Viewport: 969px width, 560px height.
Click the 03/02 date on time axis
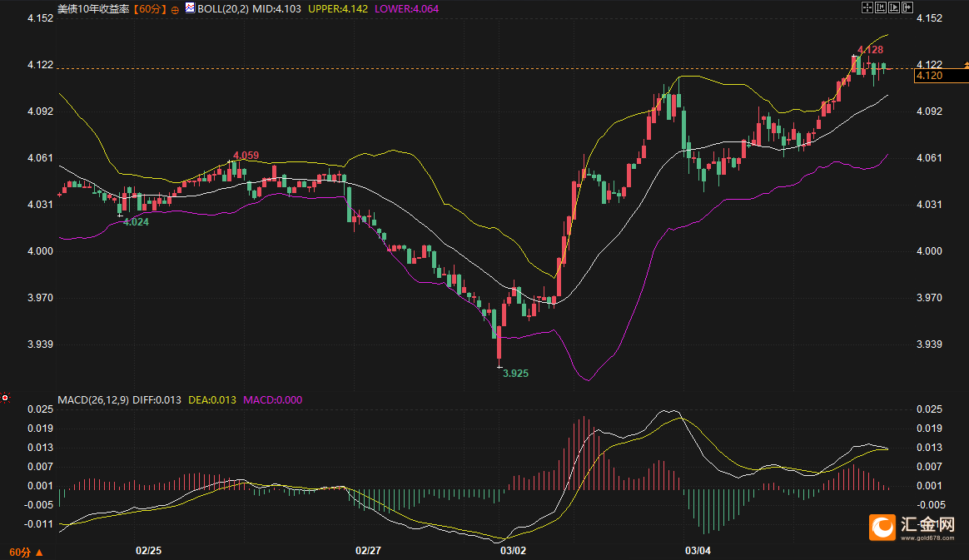[513, 551]
